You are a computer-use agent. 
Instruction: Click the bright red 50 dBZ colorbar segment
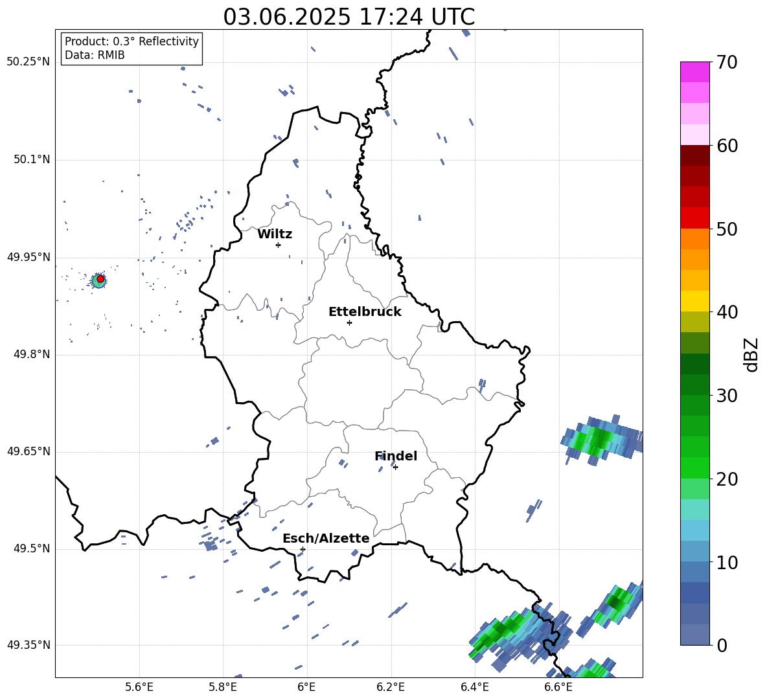tap(694, 218)
